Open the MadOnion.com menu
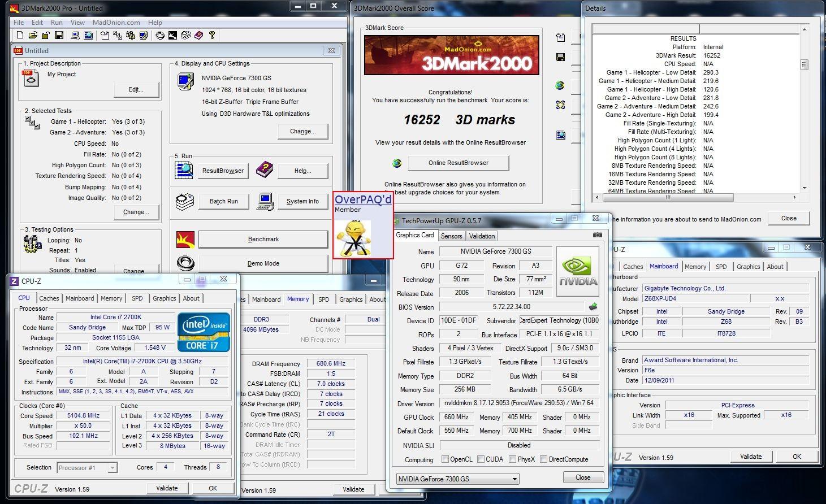The image size is (826, 504). tap(116, 23)
